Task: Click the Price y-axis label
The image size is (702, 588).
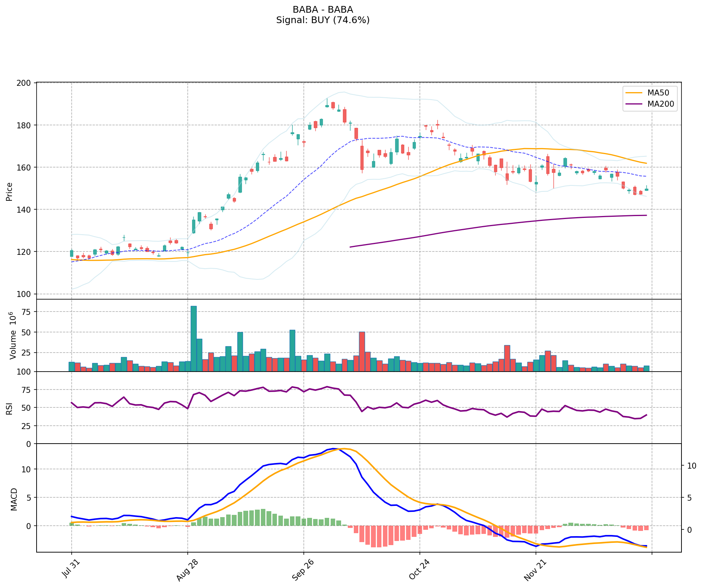Action: [9, 191]
